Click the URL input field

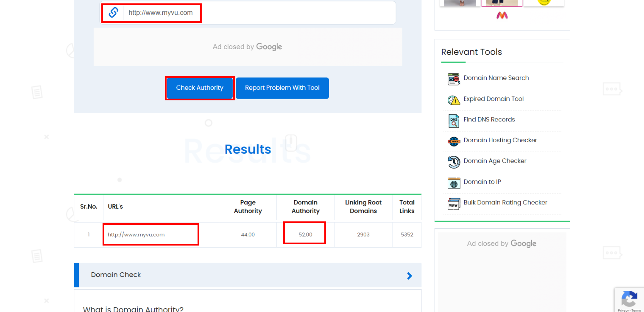point(259,13)
